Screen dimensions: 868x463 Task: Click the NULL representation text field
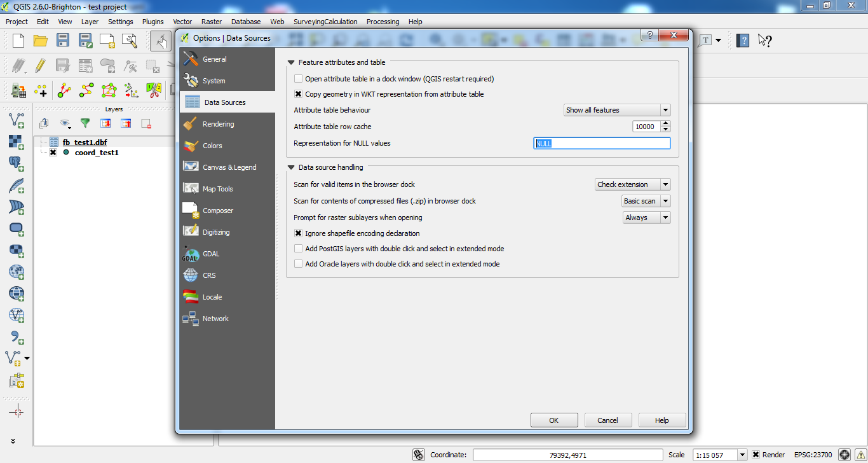[601, 144]
